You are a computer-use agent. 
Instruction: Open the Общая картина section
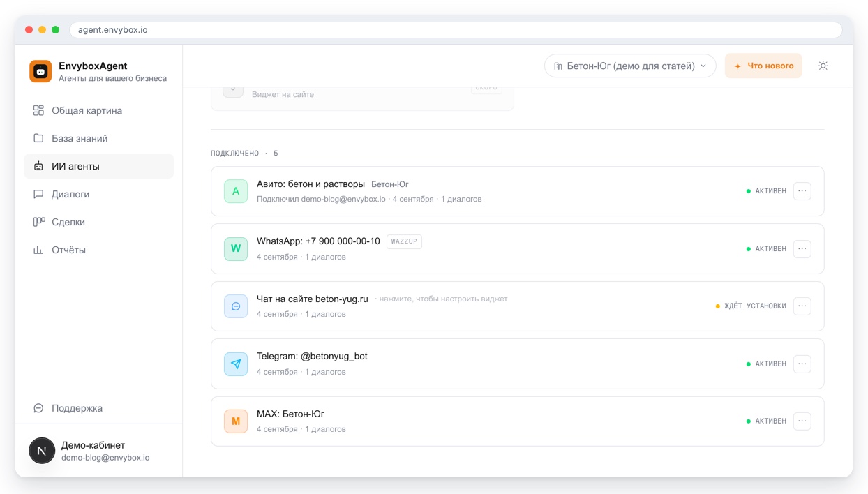pos(99,110)
